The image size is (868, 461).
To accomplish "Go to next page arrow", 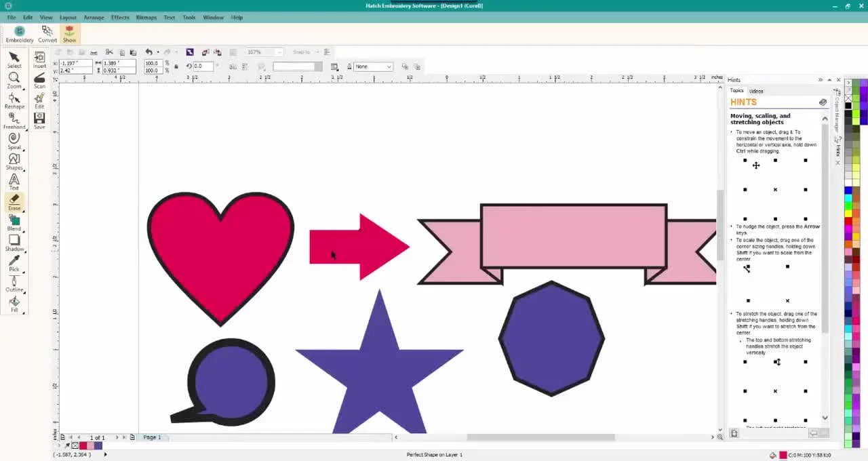I will [x=117, y=437].
